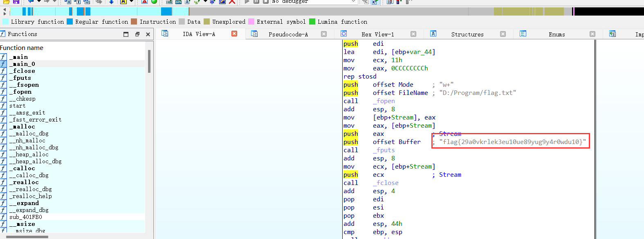Close the Hex View-1 tab
Image resolution: width=644 pixels, height=239 pixels.
(413, 34)
